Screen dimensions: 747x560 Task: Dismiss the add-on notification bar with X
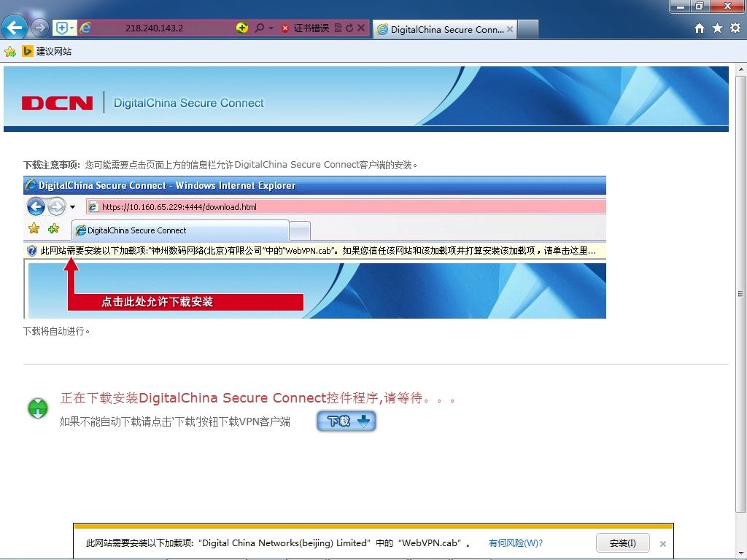point(662,543)
